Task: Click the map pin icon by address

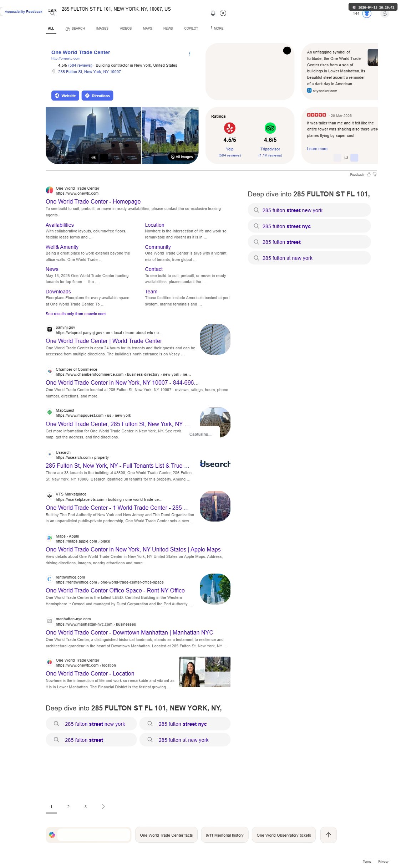Action: click(54, 72)
